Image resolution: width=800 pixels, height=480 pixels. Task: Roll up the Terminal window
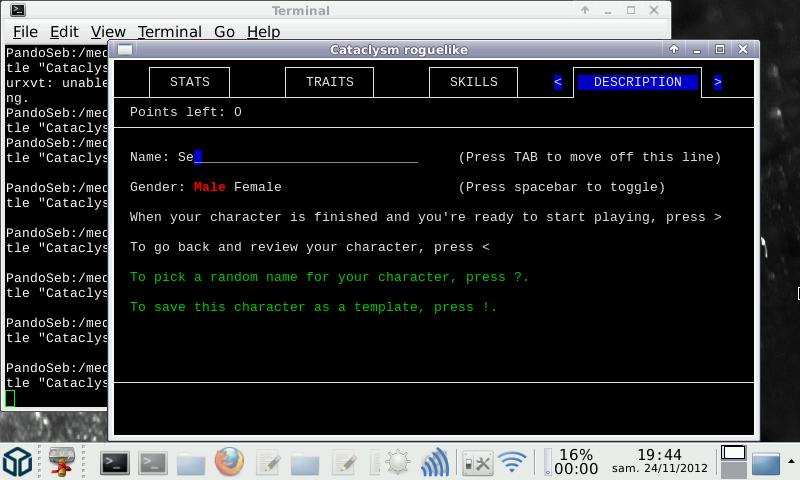(x=585, y=10)
